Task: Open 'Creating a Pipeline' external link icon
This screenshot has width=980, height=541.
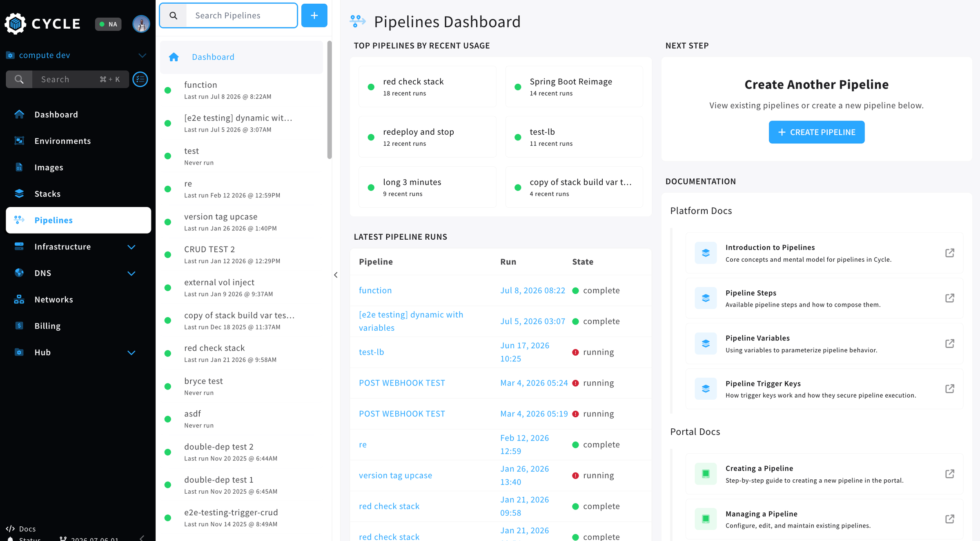Action: click(x=950, y=474)
